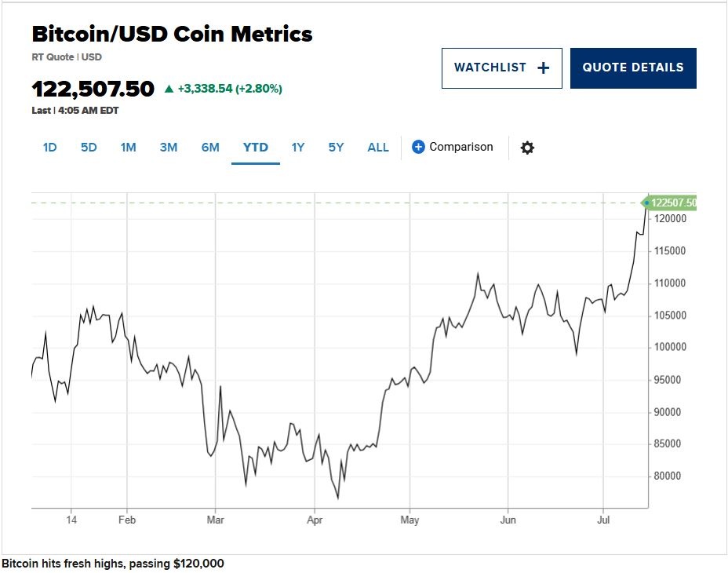728x573 pixels.
Task: Click the Bitcoin/USD Coin Metrics title
Action: 172,35
